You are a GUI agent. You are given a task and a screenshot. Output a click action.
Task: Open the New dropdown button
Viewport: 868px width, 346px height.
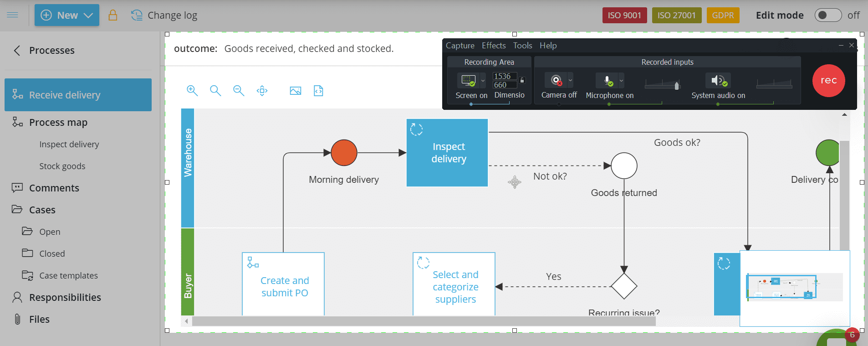click(67, 15)
